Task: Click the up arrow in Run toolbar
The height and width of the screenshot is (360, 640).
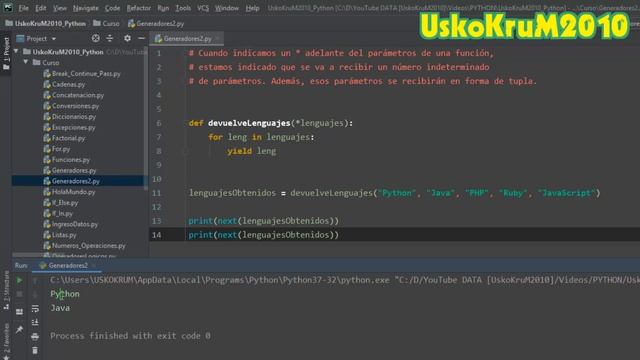Action: coord(35,280)
